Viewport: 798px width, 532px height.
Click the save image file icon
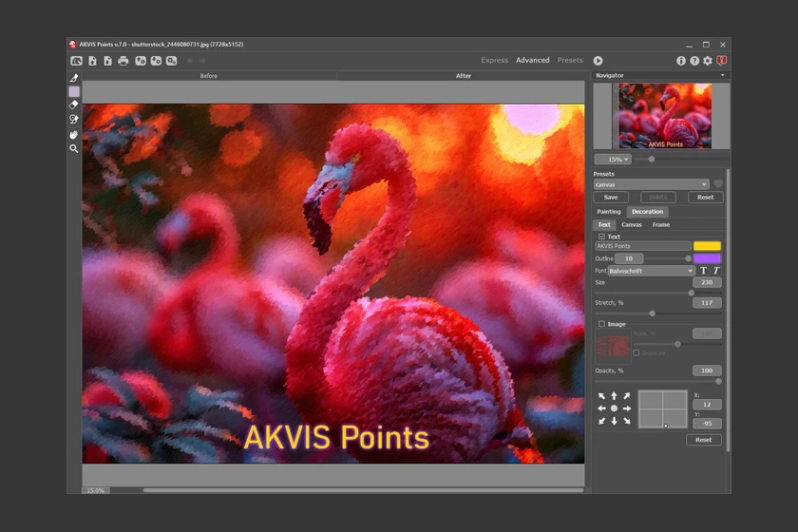tap(107, 61)
